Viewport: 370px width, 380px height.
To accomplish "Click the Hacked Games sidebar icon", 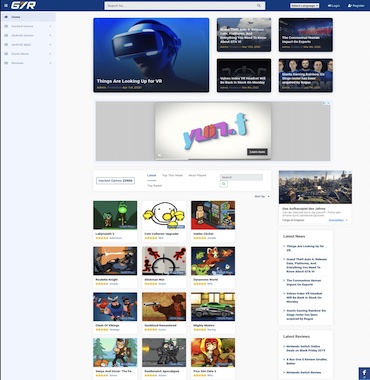I will [x=6, y=26].
